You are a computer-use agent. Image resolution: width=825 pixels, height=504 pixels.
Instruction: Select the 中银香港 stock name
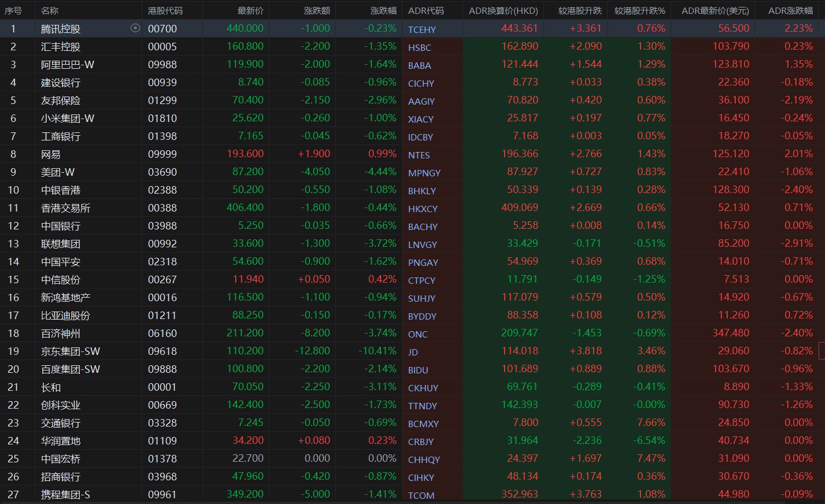click(x=61, y=190)
